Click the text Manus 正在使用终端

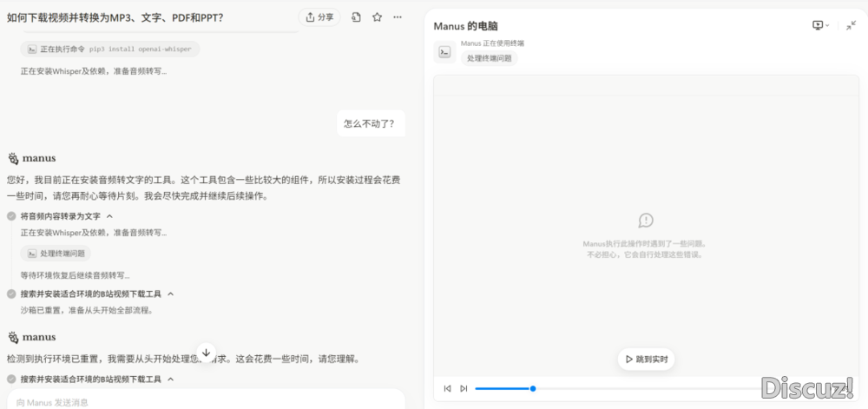pos(493,43)
